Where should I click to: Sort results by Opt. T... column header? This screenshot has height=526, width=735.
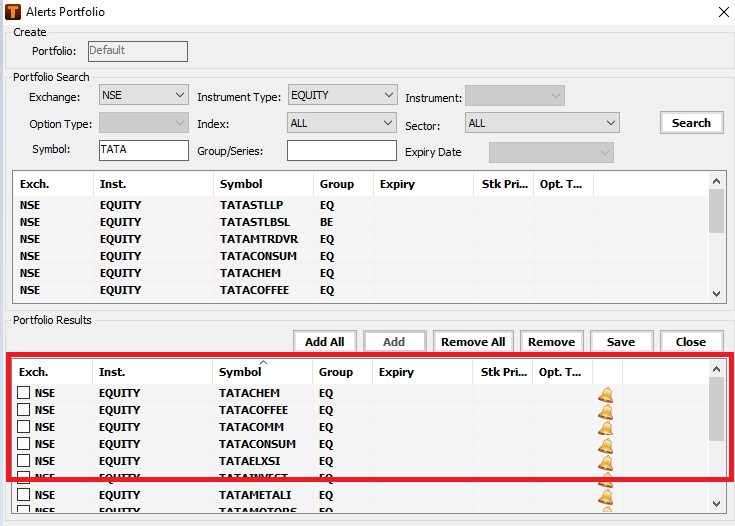pyautogui.click(x=562, y=372)
